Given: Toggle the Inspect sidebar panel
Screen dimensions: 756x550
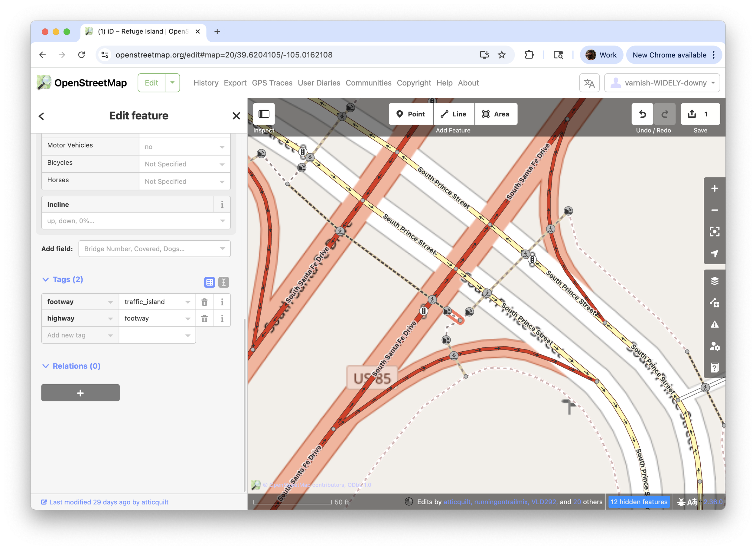Looking at the screenshot, I should click(x=264, y=114).
